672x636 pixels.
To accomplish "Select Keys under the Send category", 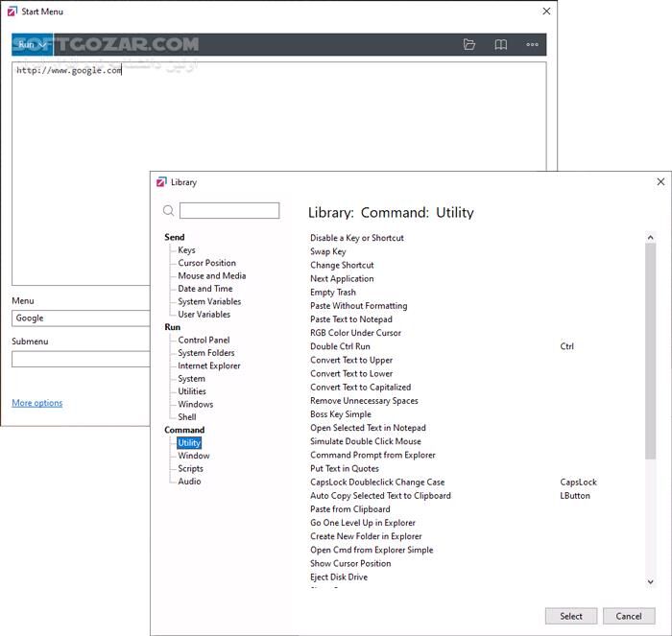I will coord(186,250).
